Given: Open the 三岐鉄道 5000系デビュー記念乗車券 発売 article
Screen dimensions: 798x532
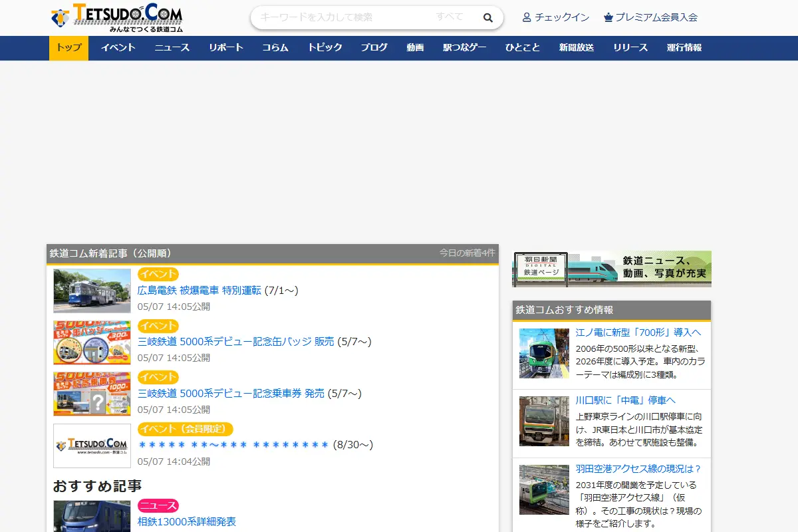Looking at the screenshot, I should pos(231,394).
